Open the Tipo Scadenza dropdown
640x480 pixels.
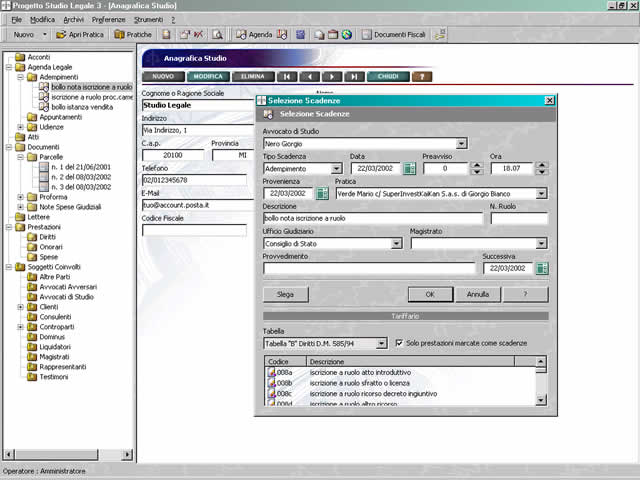(336, 168)
